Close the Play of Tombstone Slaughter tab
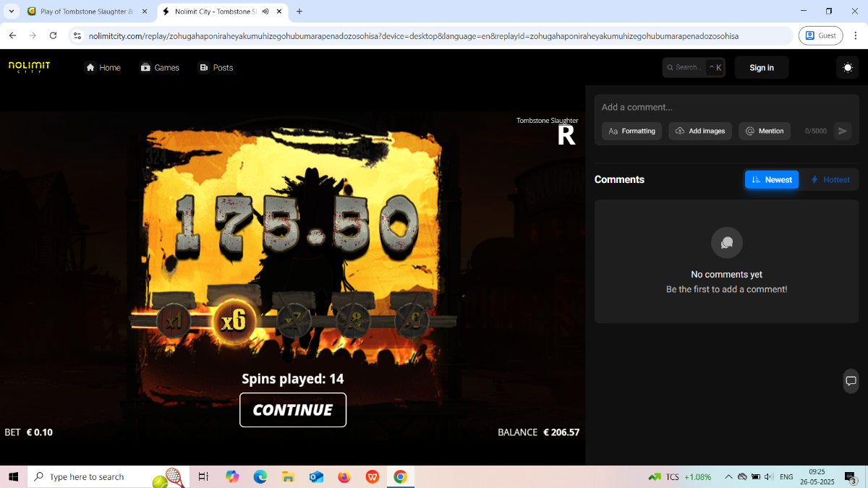The height and width of the screenshot is (488, 868). [144, 12]
